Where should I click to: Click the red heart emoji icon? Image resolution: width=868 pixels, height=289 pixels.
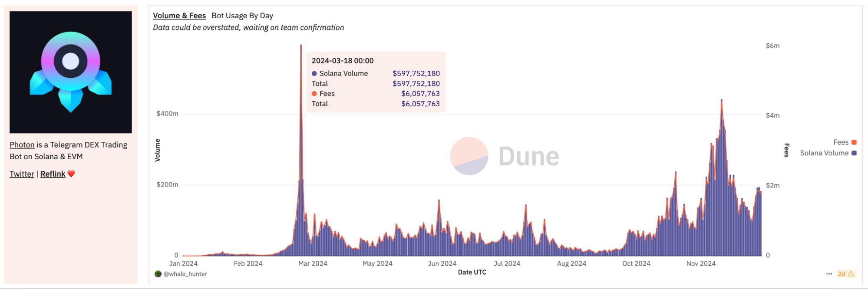tap(72, 174)
